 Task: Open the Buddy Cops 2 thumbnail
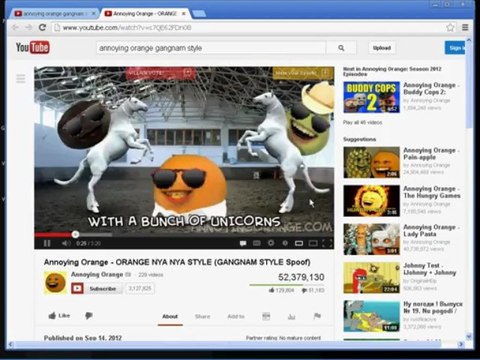(372, 97)
